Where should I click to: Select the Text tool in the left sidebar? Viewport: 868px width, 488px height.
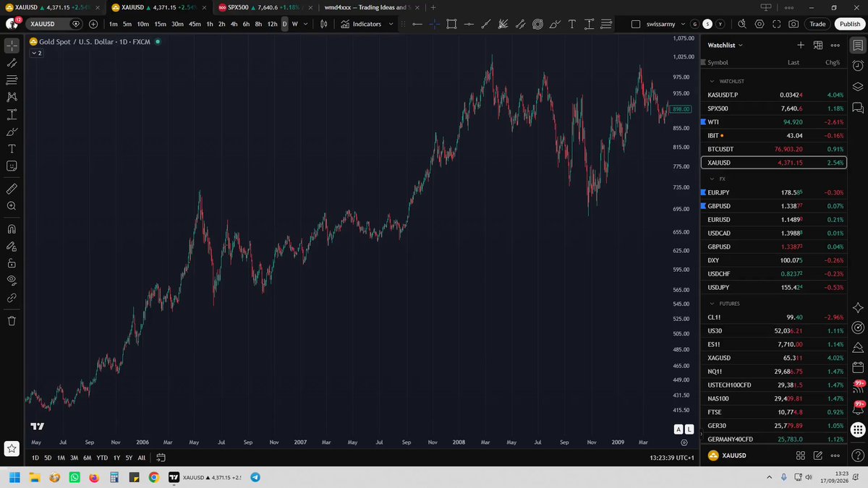tap(12, 148)
